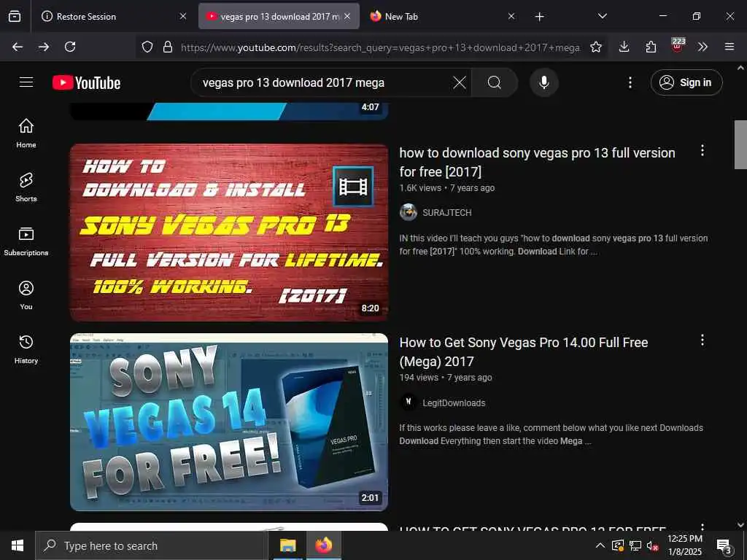Open the Firefox Downloads panel

[x=624, y=47]
